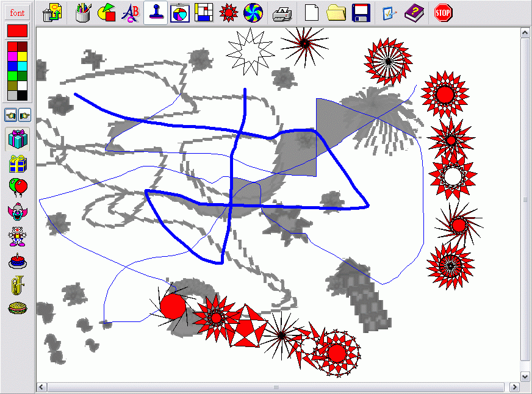
Task: Open the checklist options icon
Action: pos(389,13)
